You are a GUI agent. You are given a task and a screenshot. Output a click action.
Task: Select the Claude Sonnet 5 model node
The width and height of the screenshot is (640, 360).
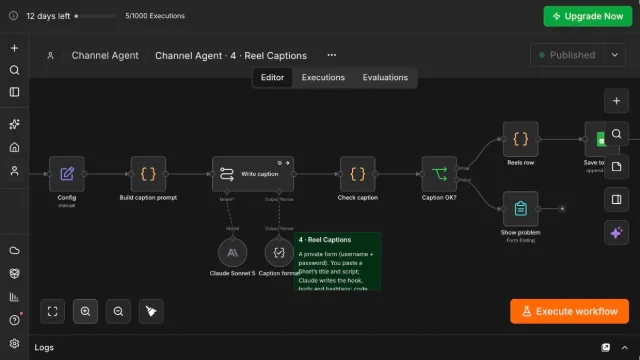tap(232, 253)
